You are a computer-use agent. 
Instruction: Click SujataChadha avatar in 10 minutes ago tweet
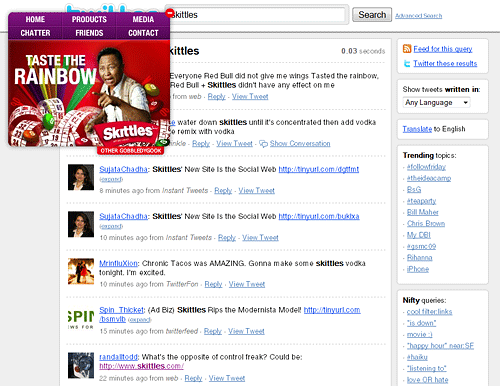click(81, 224)
